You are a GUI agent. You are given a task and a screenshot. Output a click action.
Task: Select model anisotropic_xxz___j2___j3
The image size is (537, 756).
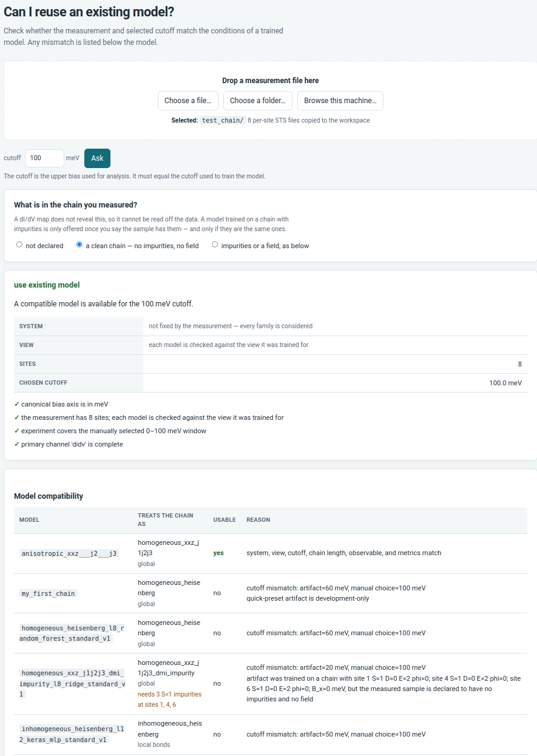[x=70, y=553]
